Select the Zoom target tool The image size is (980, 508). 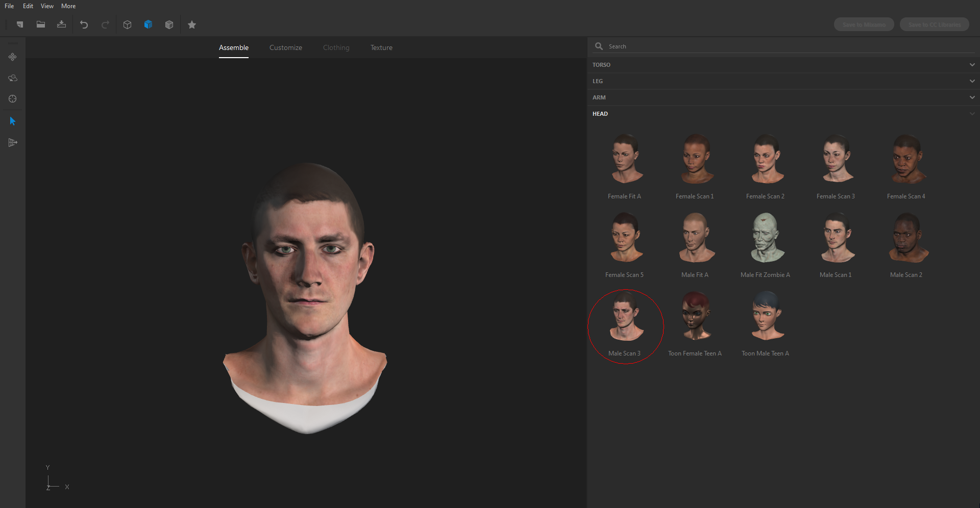[12, 99]
